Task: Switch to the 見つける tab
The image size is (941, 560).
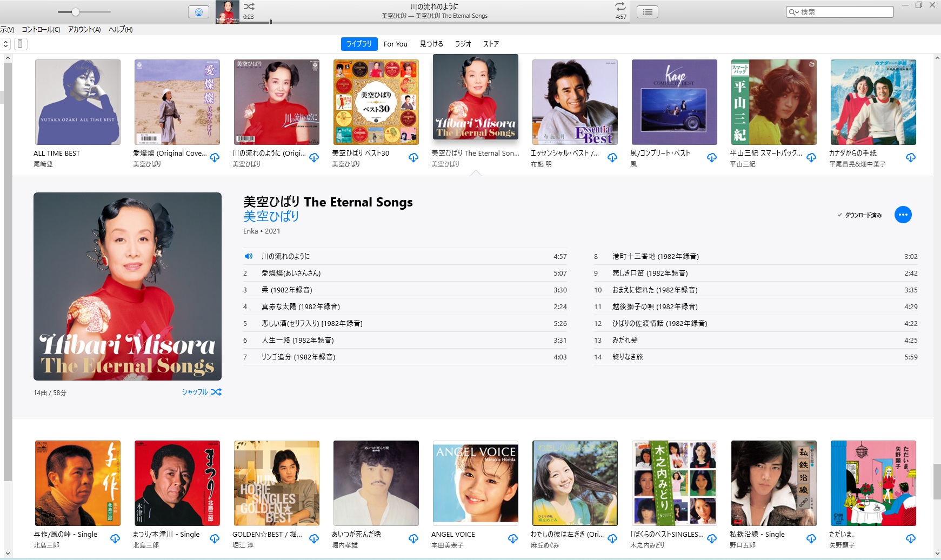Action: [431, 44]
